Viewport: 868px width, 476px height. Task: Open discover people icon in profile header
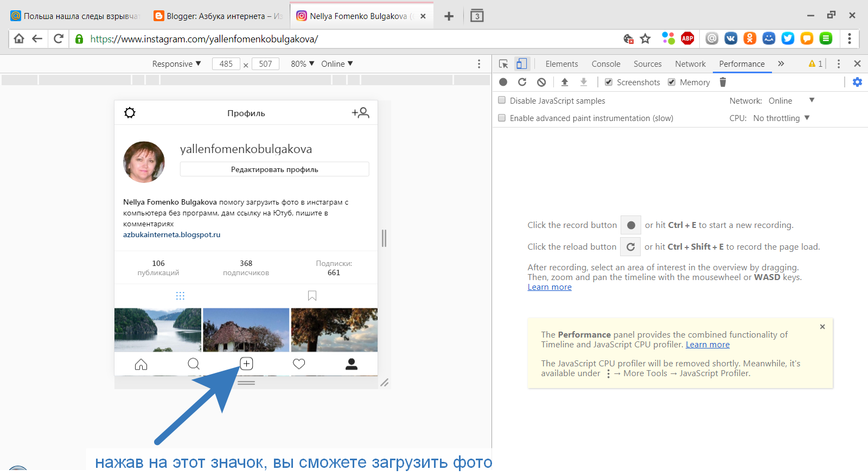pyautogui.click(x=360, y=113)
